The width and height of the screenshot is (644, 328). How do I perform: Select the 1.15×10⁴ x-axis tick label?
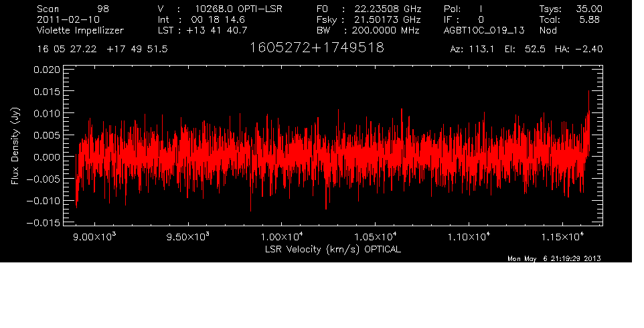point(562,237)
